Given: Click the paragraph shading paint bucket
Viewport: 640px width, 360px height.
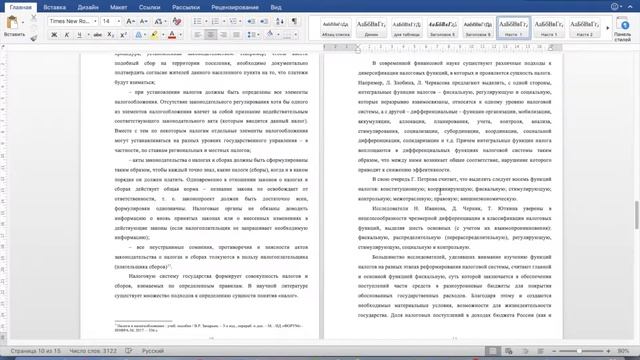Looking at the screenshot, I should pyautogui.click(x=270, y=35).
